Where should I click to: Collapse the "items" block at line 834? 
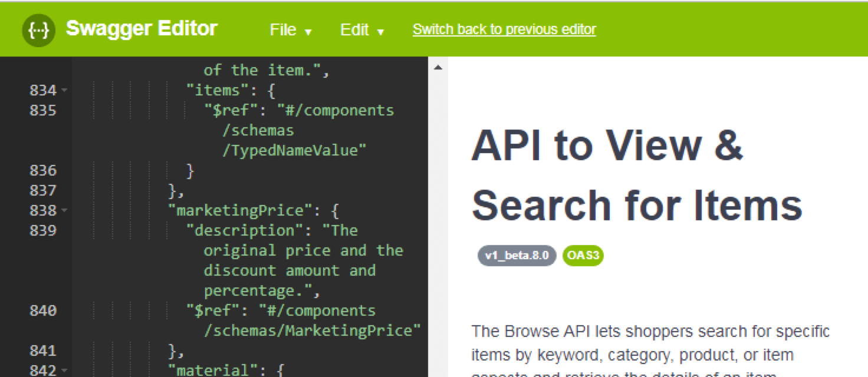point(64,91)
